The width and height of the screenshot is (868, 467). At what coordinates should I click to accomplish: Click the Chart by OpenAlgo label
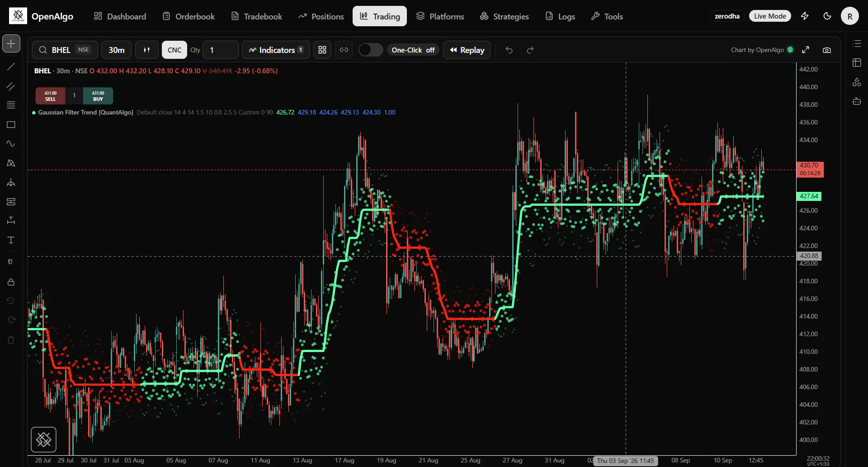[x=757, y=50]
